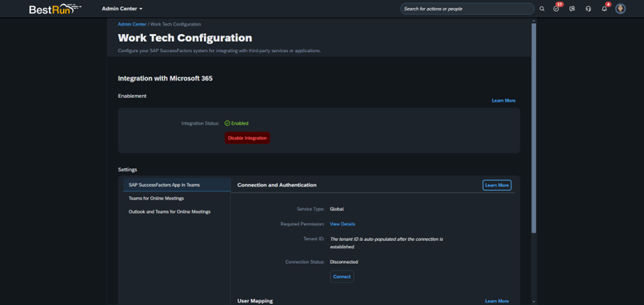Click Learn More button in Connection and Authentication
Viewport: 644px width, 305px height.
[x=497, y=185]
